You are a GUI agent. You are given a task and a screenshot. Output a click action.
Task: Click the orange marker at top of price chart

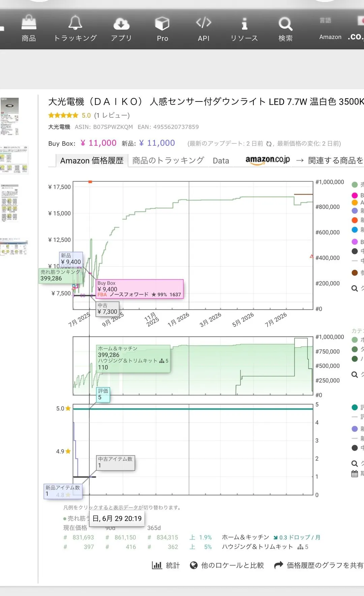[90, 182]
